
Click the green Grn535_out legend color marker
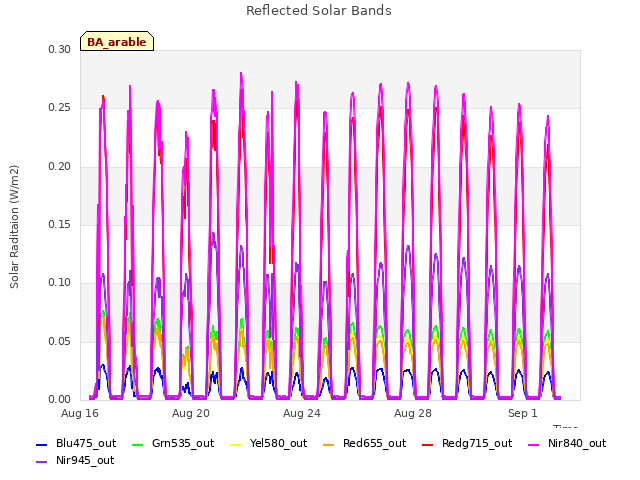click(x=138, y=444)
